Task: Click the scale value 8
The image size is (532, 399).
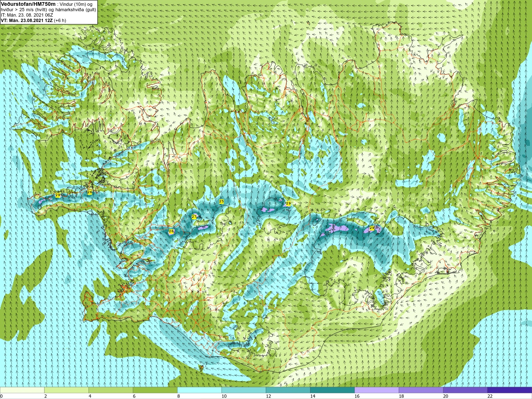Action: [x=179, y=396]
